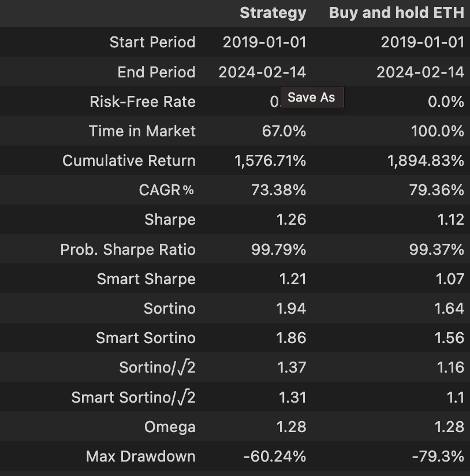Viewport: 470px width, 476px height.
Task: Select the Buy and hold ETH header
Action: pyautogui.click(x=397, y=13)
